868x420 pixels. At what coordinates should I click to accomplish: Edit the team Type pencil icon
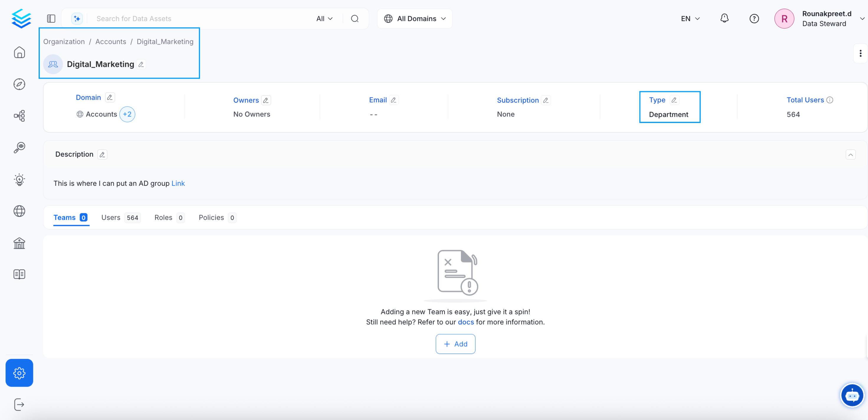click(674, 100)
